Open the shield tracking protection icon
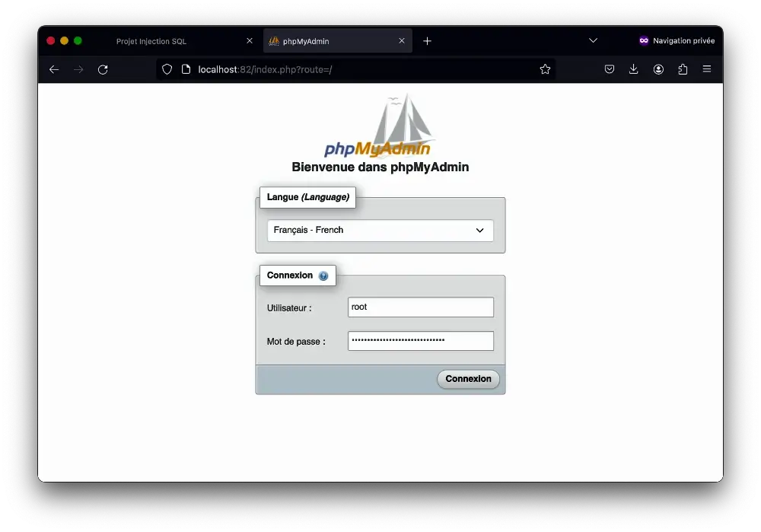The height and width of the screenshot is (532, 761). point(167,69)
